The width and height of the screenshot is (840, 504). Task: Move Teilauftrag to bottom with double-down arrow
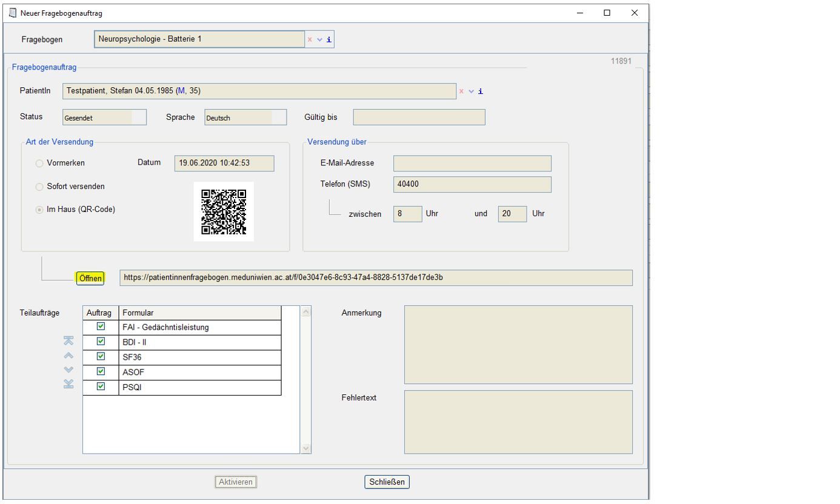tap(68, 383)
